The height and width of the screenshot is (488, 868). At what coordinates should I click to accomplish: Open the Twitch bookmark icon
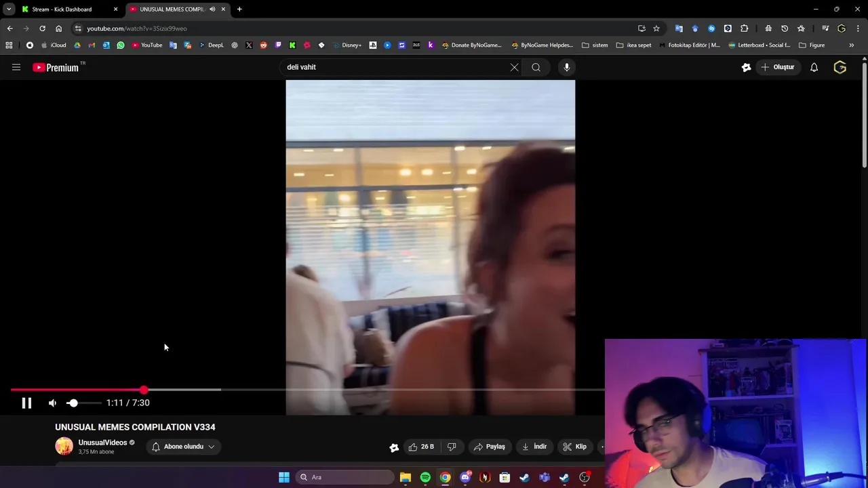coord(278,45)
